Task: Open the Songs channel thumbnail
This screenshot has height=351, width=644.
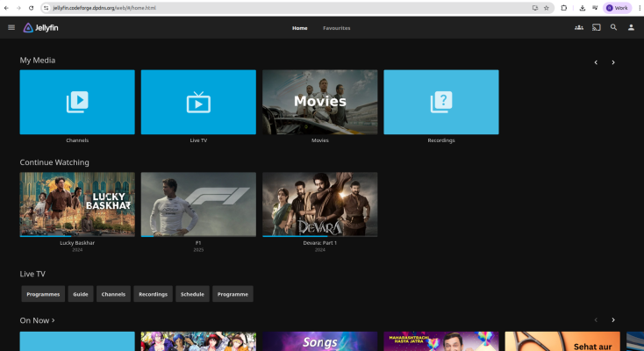Action: coord(320,341)
